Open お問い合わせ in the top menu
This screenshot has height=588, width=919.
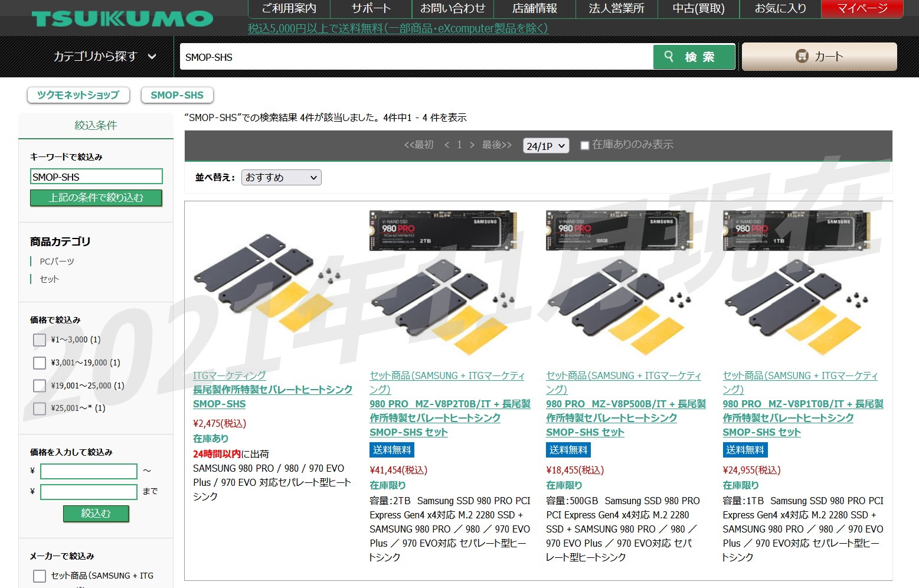[453, 8]
